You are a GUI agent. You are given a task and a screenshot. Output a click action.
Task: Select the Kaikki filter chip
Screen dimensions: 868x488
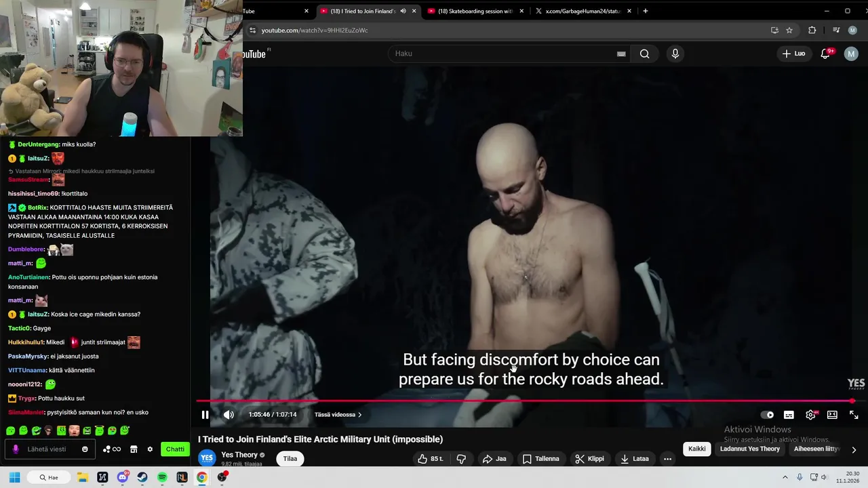coord(697,449)
